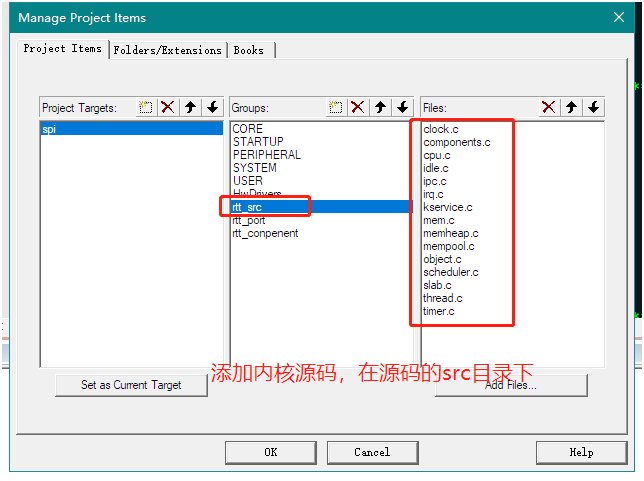Move the Project Target up
Screen dimensions: 644x481
point(190,108)
